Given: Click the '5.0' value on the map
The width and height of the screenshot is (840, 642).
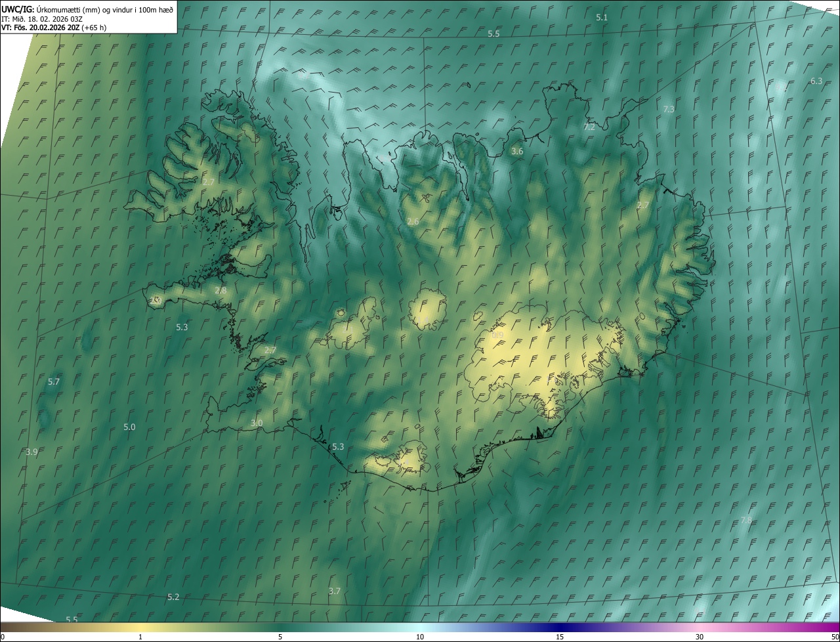Looking at the screenshot, I should pos(129,427).
